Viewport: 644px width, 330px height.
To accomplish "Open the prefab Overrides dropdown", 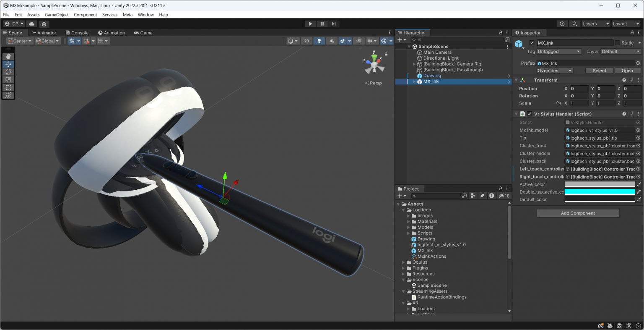I will [554, 70].
